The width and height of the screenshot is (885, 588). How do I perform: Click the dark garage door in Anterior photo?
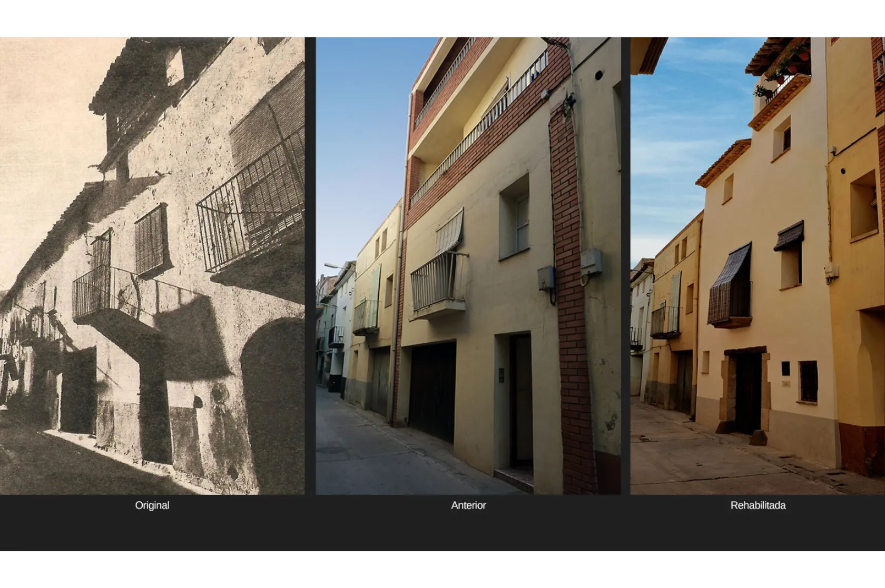pyautogui.click(x=432, y=392)
